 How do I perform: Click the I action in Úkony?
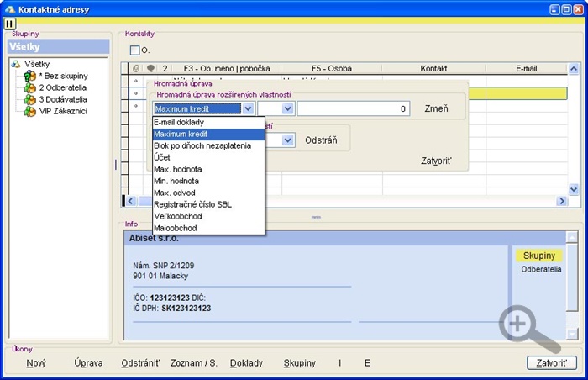coord(339,363)
